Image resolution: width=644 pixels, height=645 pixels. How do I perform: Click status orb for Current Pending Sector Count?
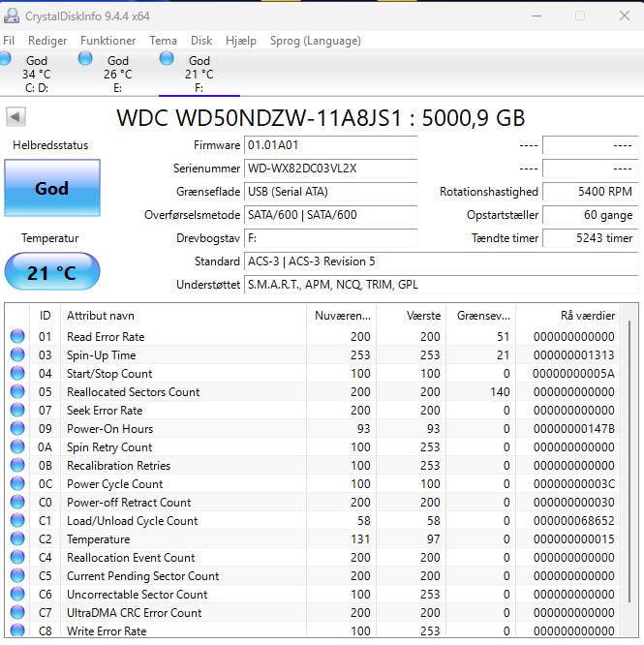point(17,575)
